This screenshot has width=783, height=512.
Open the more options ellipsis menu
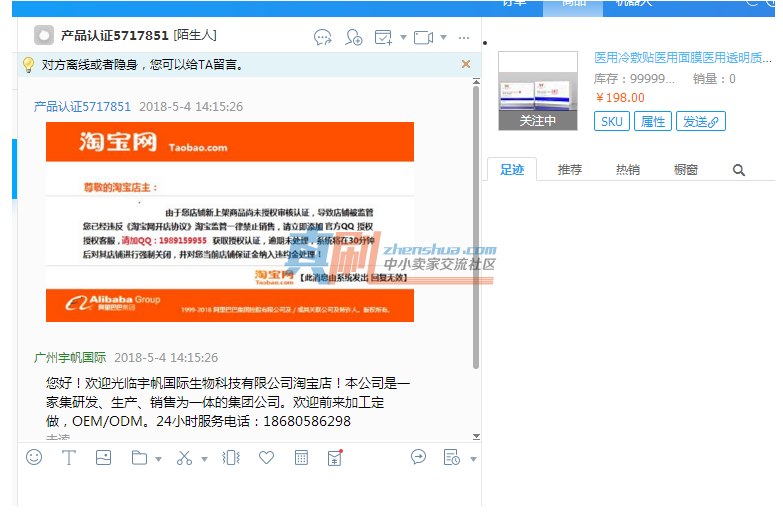click(x=464, y=38)
